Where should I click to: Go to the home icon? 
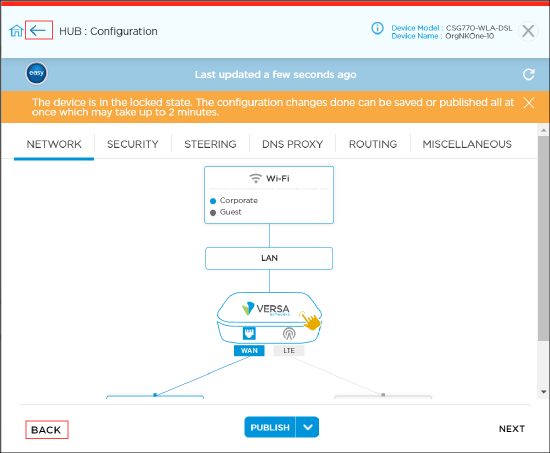(x=16, y=31)
